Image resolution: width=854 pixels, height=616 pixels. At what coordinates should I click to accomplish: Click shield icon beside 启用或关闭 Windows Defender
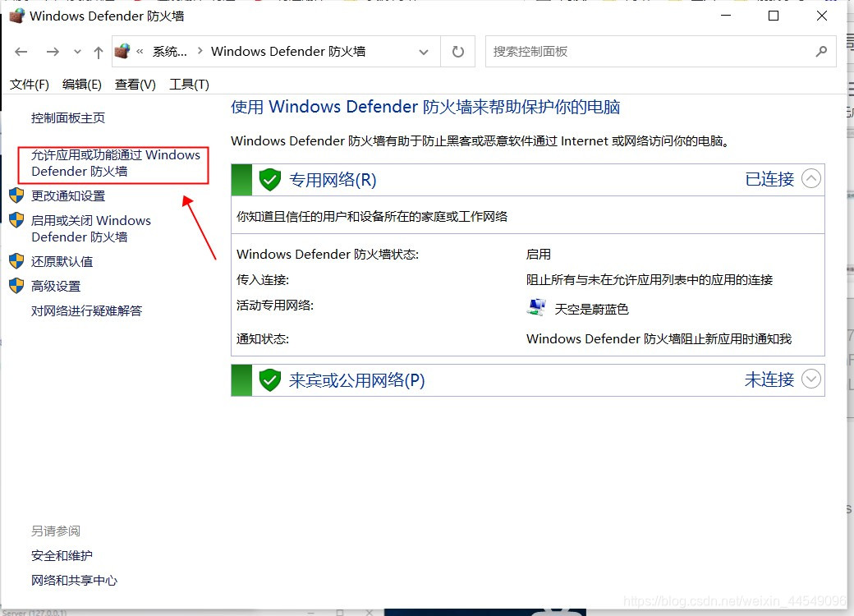pos(17,220)
